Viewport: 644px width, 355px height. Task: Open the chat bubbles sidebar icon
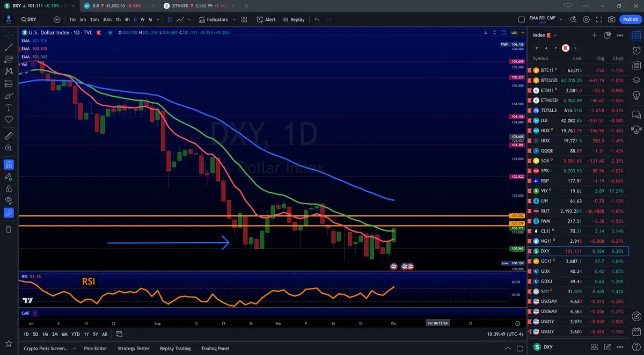pyautogui.click(x=636, y=114)
